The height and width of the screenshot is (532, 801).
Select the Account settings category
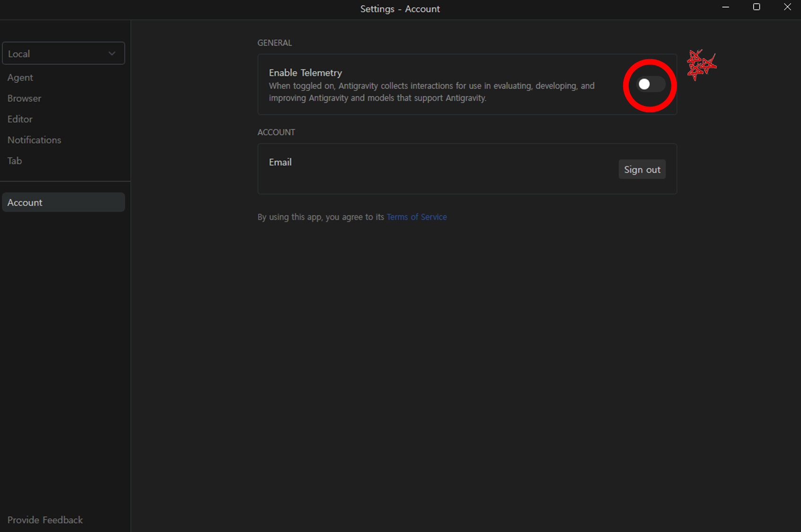coord(63,202)
